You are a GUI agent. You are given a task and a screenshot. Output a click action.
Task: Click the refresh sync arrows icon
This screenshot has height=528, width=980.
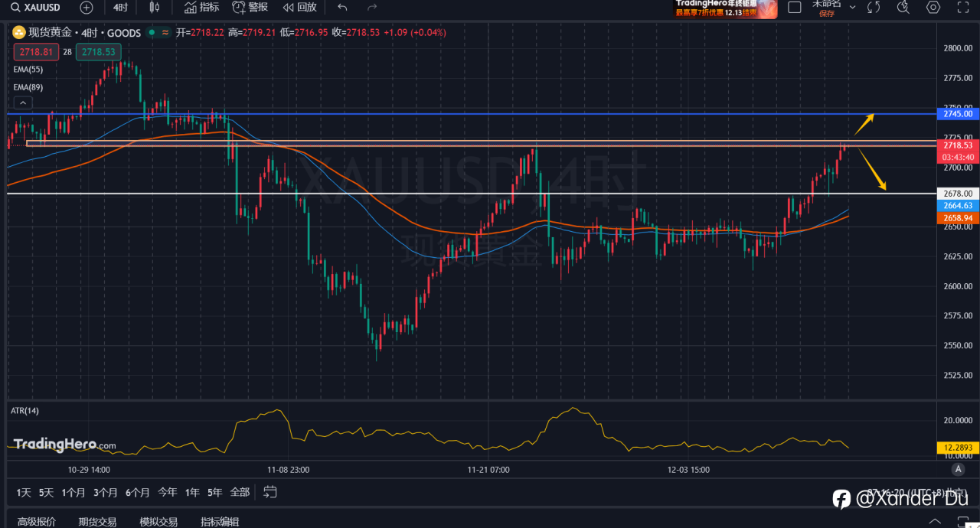tap(874, 8)
